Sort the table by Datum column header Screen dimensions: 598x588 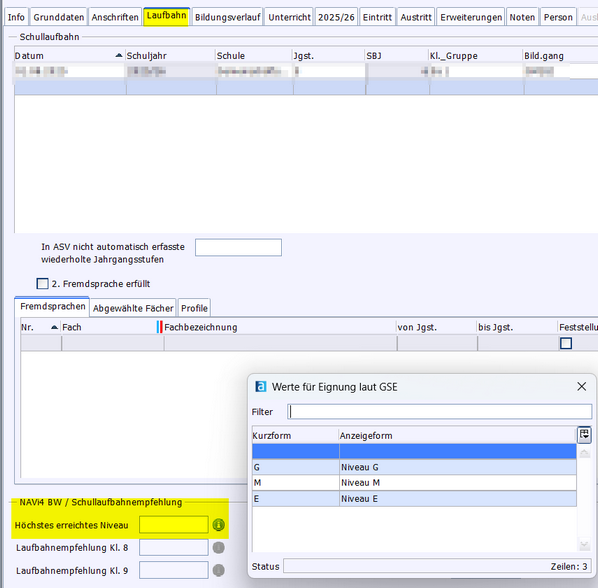click(70, 56)
